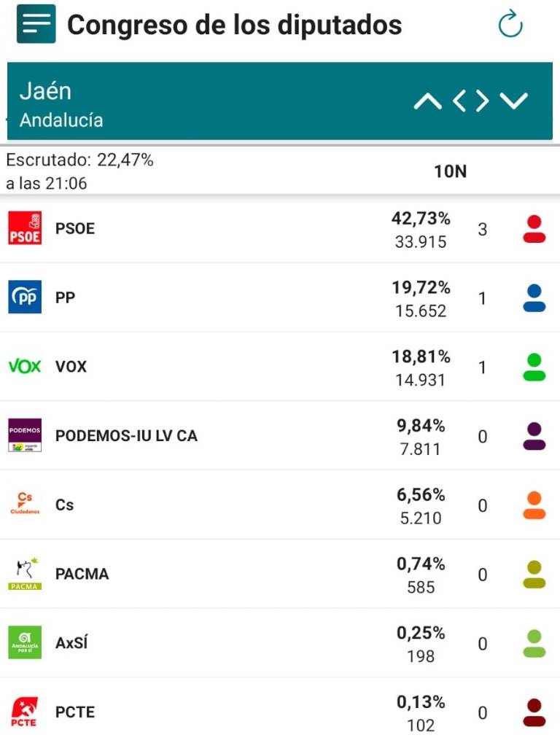Open the hamburger menu icon

point(36,23)
